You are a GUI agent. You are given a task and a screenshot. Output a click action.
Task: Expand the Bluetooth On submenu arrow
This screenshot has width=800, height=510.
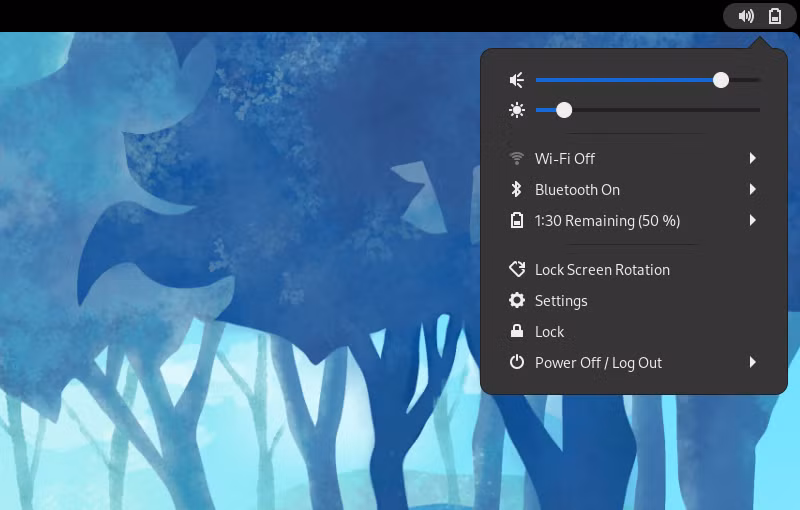(x=753, y=189)
